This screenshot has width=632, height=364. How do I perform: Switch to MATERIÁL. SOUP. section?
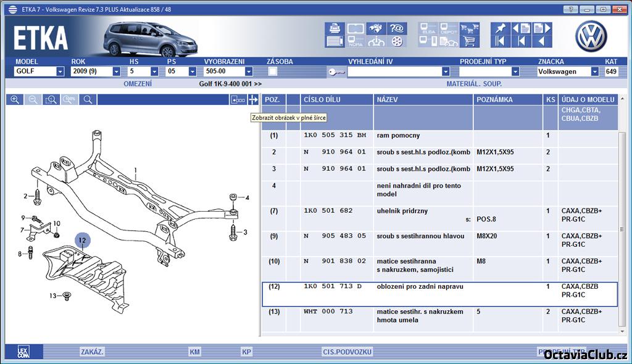pyautogui.click(x=474, y=83)
